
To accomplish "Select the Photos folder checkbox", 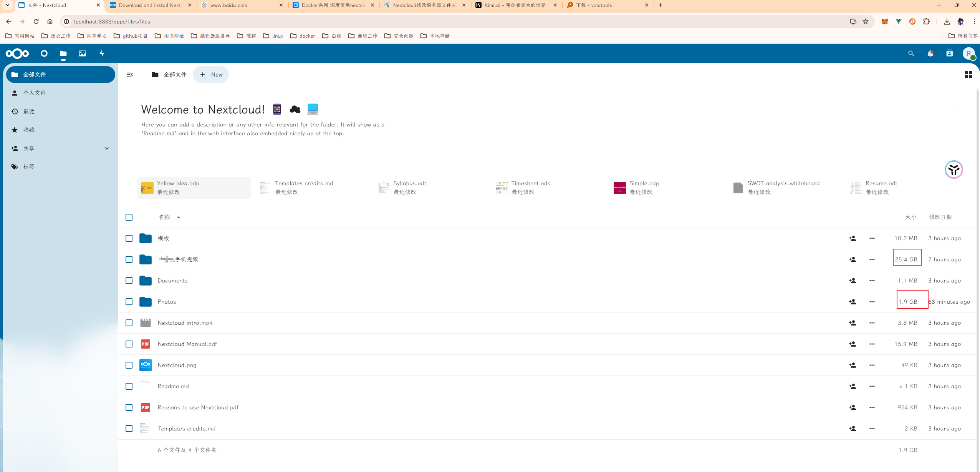I will [129, 302].
